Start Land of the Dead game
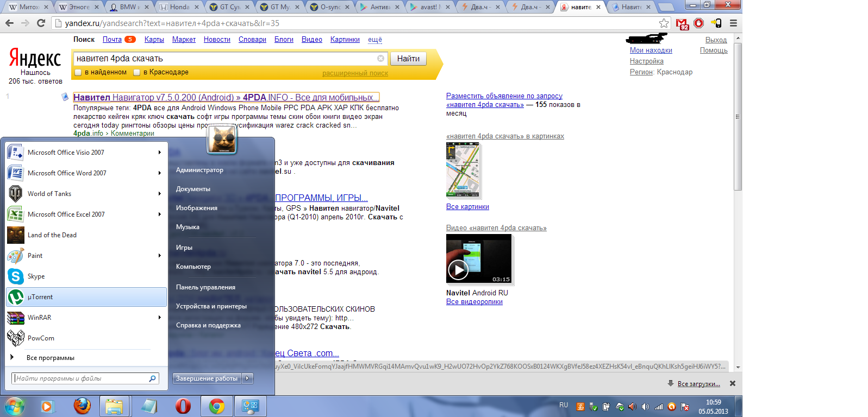Viewport: 868px width, 417px height. (x=86, y=235)
